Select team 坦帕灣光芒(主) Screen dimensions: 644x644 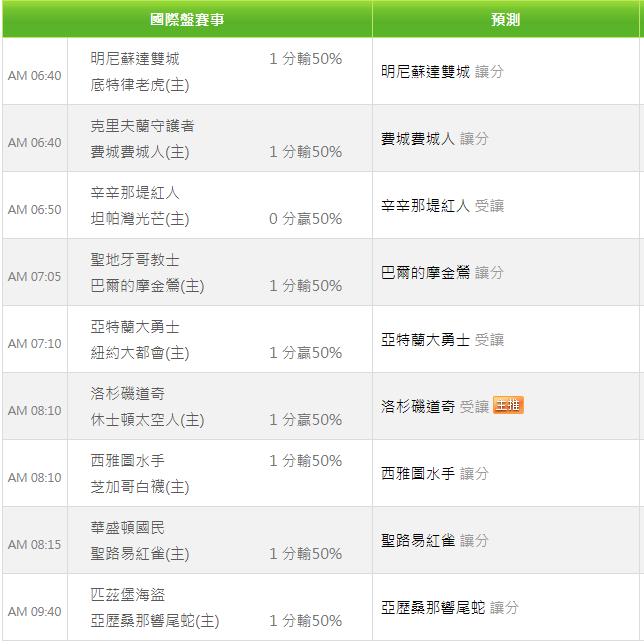pos(140,219)
